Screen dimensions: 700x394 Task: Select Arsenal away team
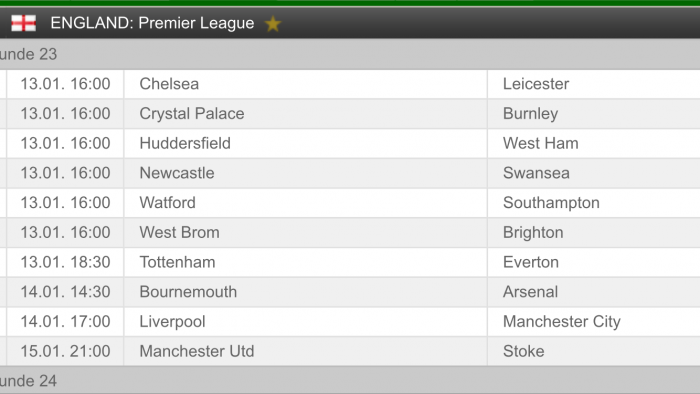530,292
